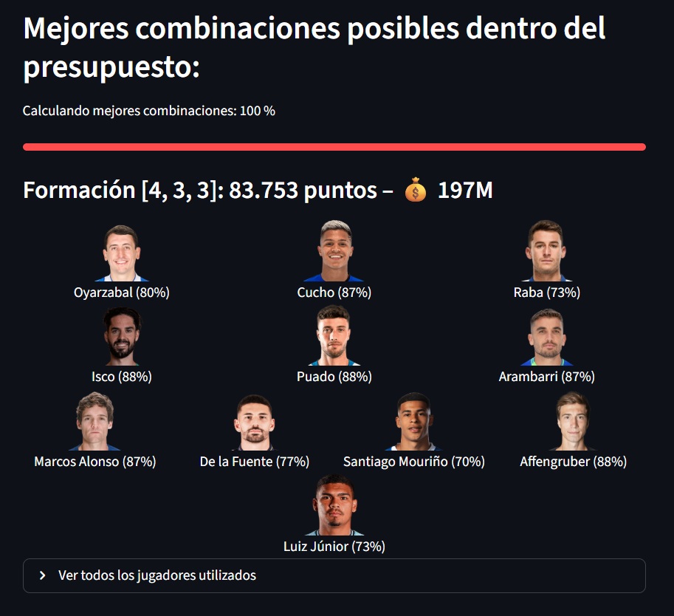
Task: Collapse the formation details via the arrow
Action: 43,575
